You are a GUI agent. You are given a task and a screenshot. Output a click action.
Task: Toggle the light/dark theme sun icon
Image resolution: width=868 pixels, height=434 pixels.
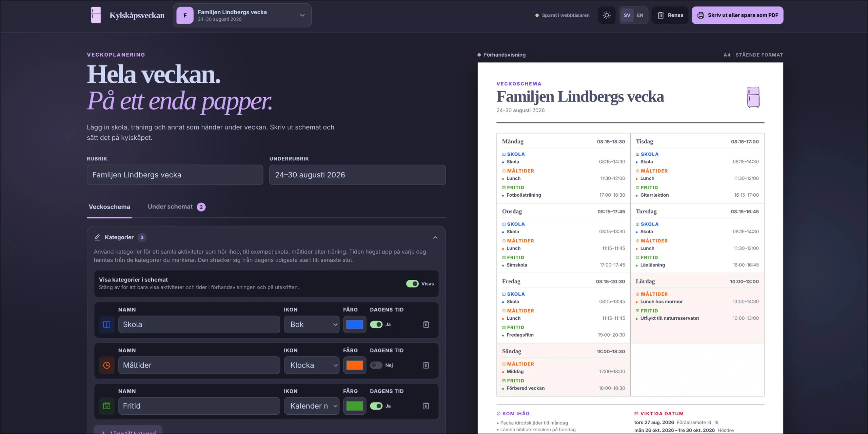tap(607, 15)
